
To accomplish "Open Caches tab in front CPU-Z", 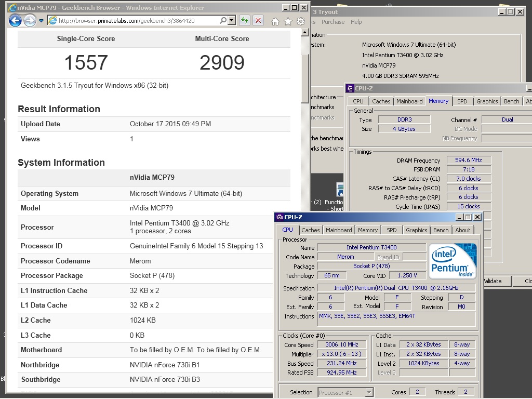I will [x=311, y=230].
